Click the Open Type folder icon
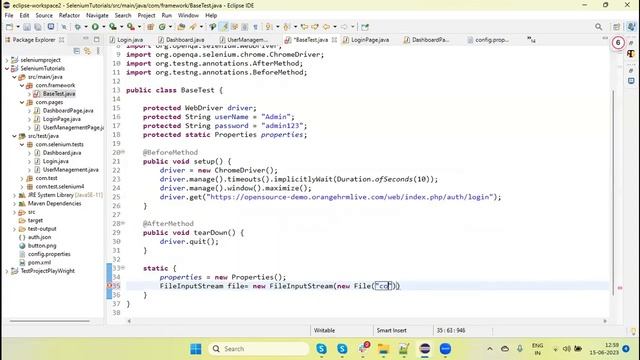The height and width of the screenshot is (360, 640). tap(181, 27)
